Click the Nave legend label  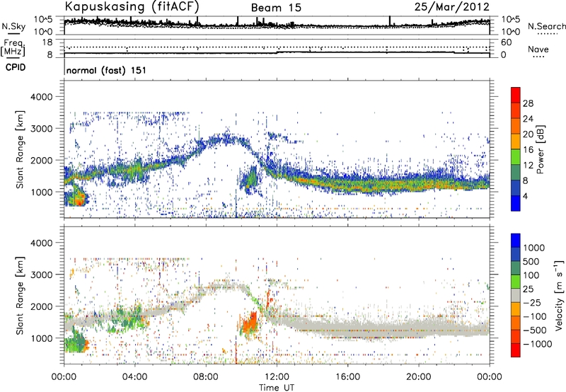click(538, 49)
